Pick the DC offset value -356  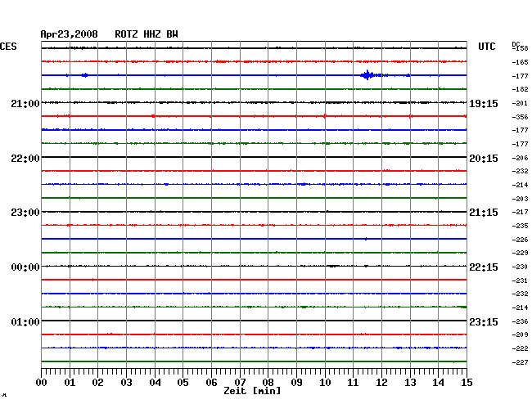coord(520,117)
